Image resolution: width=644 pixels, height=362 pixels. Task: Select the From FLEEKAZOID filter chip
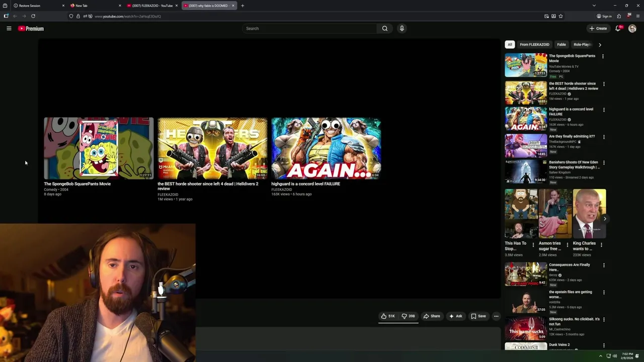coord(534,45)
